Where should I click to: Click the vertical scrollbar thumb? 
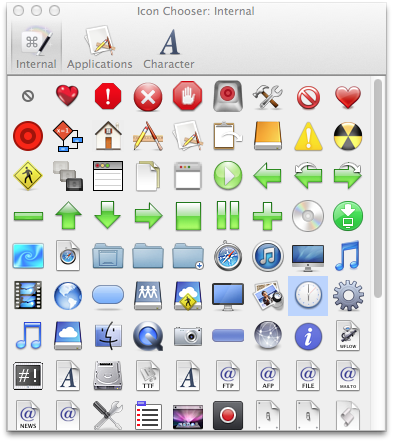click(377, 188)
